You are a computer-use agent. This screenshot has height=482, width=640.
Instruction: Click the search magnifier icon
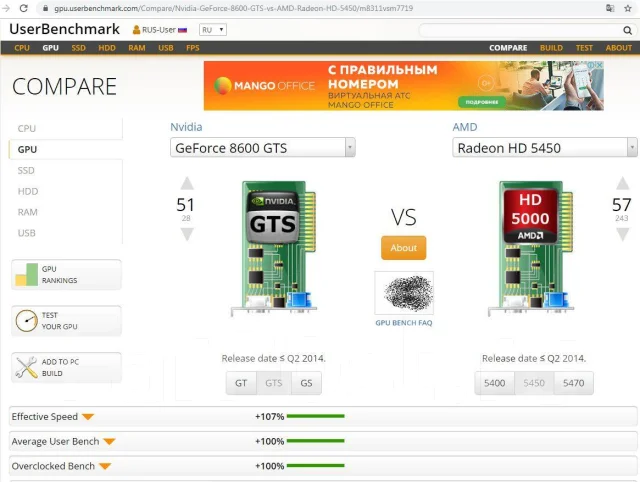coord(627,30)
